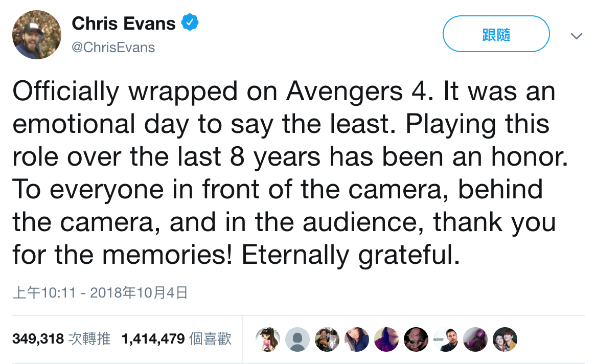Open the avatar of person holding magazine
The height and width of the screenshot is (364, 596).
tap(327, 339)
